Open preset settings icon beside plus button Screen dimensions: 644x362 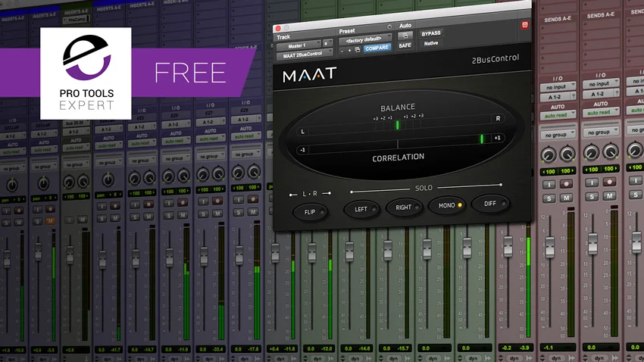point(358,50)
